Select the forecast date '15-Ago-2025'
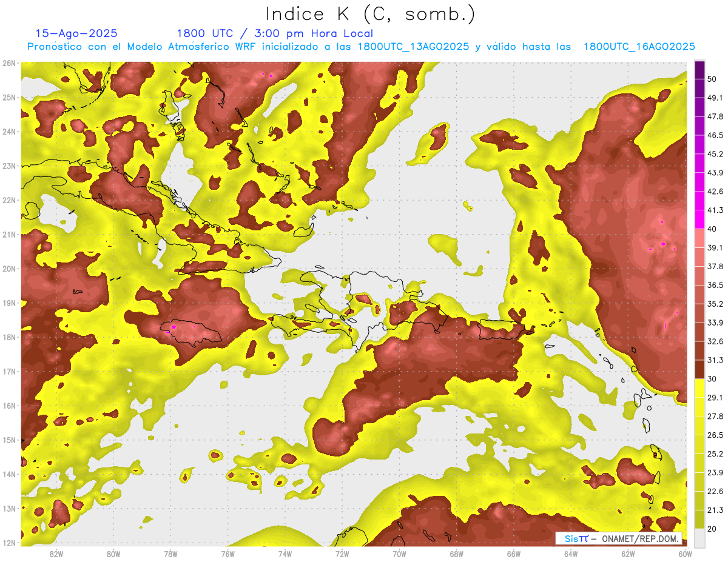This screenshot has width=728, height=562. pyautogui.click(x=76, y=33)
